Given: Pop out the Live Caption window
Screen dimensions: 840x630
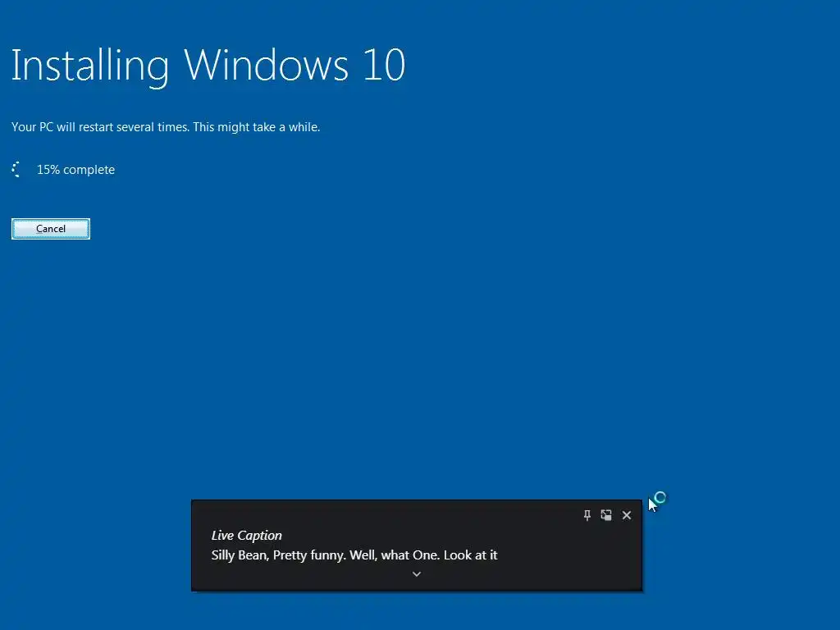Looking at the screenshot, I should (606, 515).
